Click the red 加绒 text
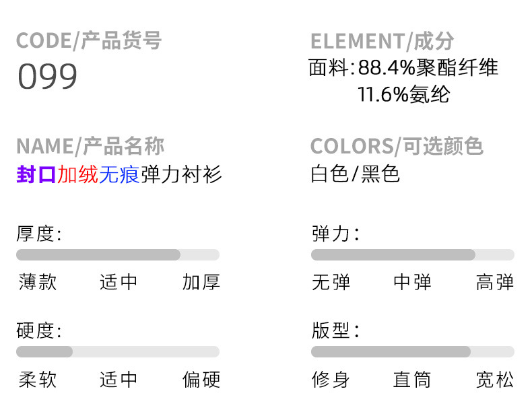 pos(77,175)
